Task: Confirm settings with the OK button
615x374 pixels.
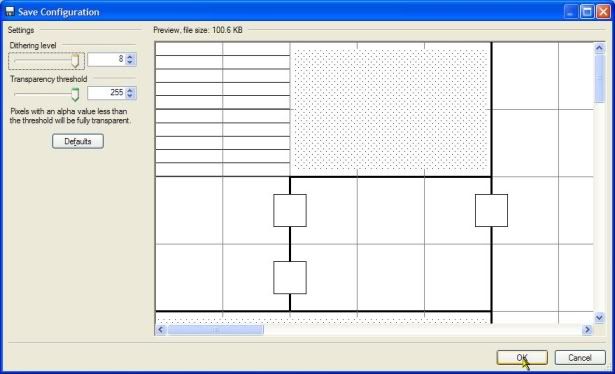Action: pyautogui.click(x=522, y=357)
